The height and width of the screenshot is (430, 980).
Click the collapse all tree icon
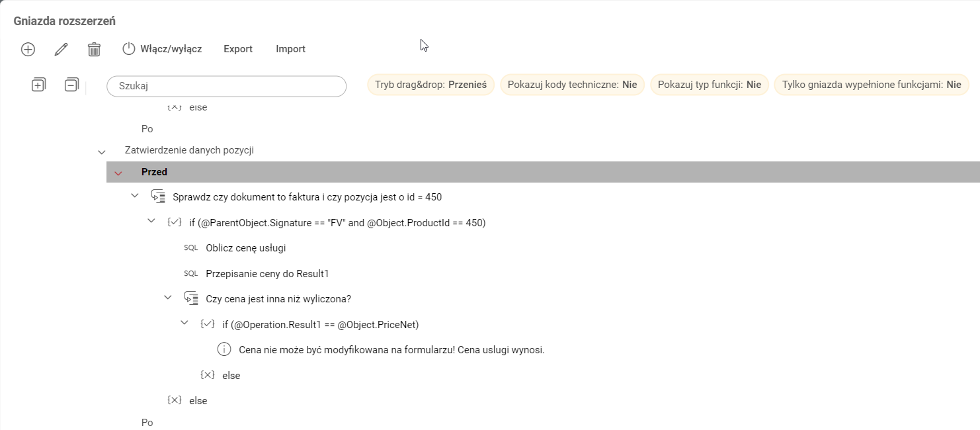click(71, 85)
